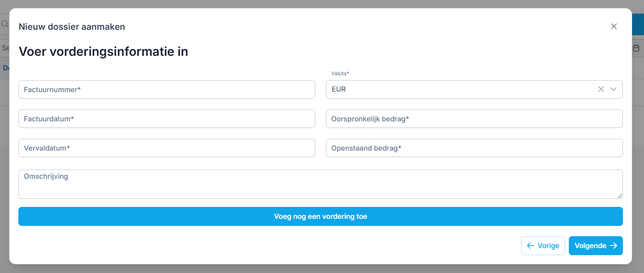Proceed with the Volgende button
Screen dimensions: 644x273
coord(595,245)
